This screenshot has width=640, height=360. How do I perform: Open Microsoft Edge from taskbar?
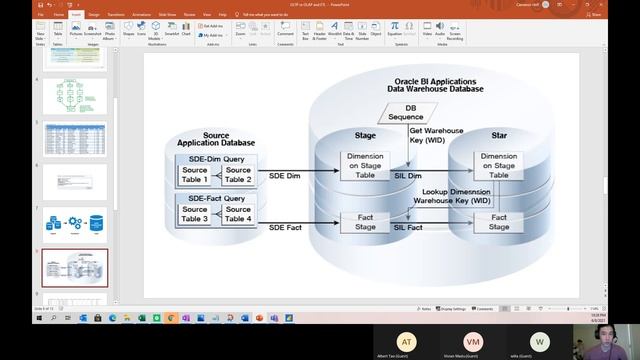pos(112,318)
